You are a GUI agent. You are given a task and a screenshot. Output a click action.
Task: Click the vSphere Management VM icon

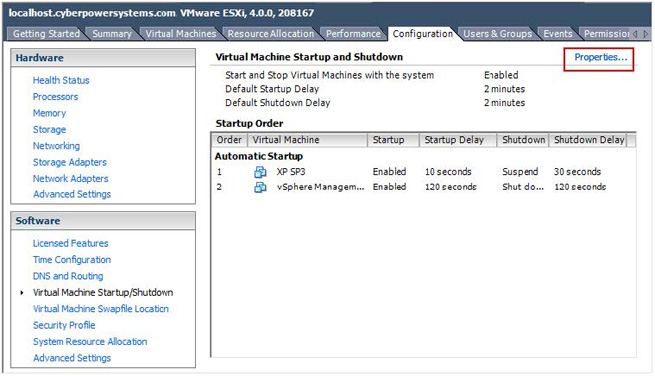pyautogui.click(x=260, y=187)
